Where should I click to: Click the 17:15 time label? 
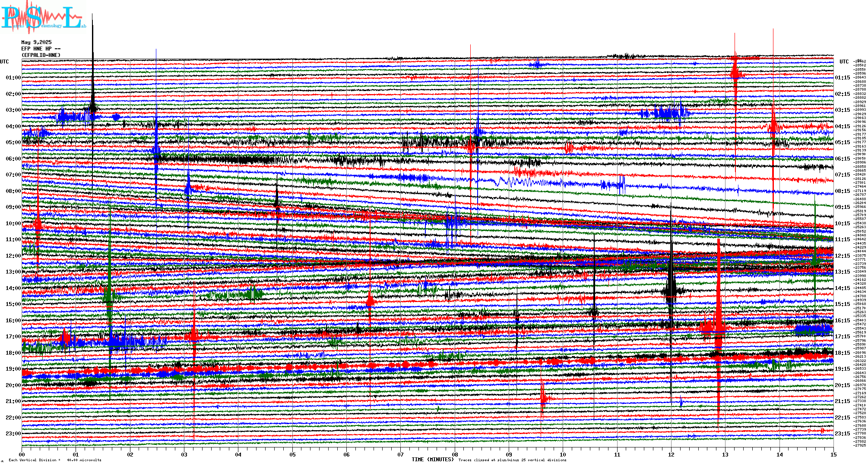pos(843,337)
